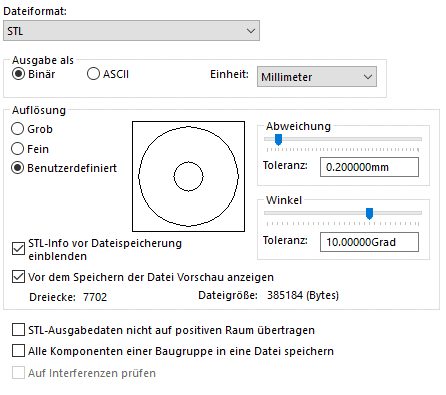Uncheck STL-Info vor Dateispeicherung einblenden
Viewport: 446px width, 395px height.
tap(18, 248)
